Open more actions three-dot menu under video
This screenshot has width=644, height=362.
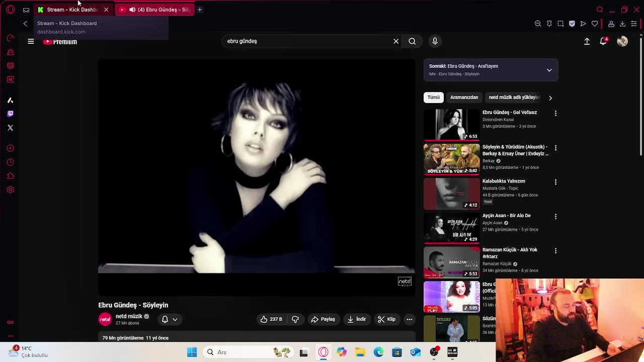tap(410, 319)
